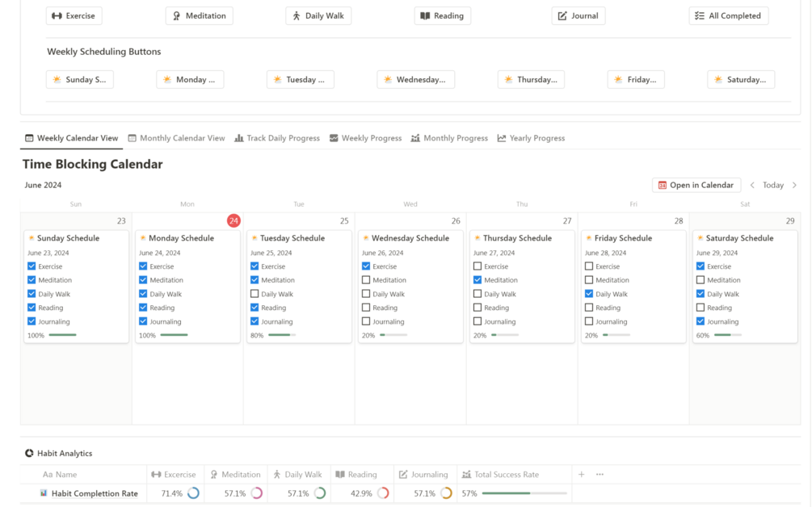
Task: Click the pie chart icon beside Habit Analytics
Action: (x=29, y=453)
